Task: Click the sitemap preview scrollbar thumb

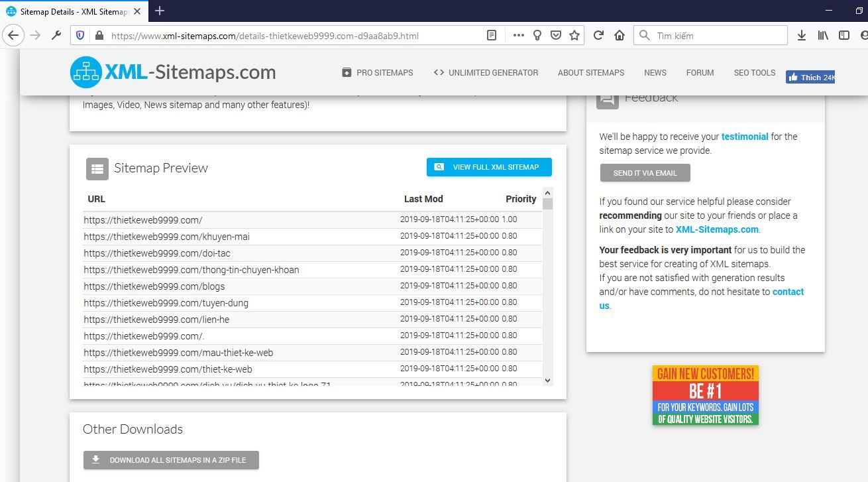Action: point(547,204)
